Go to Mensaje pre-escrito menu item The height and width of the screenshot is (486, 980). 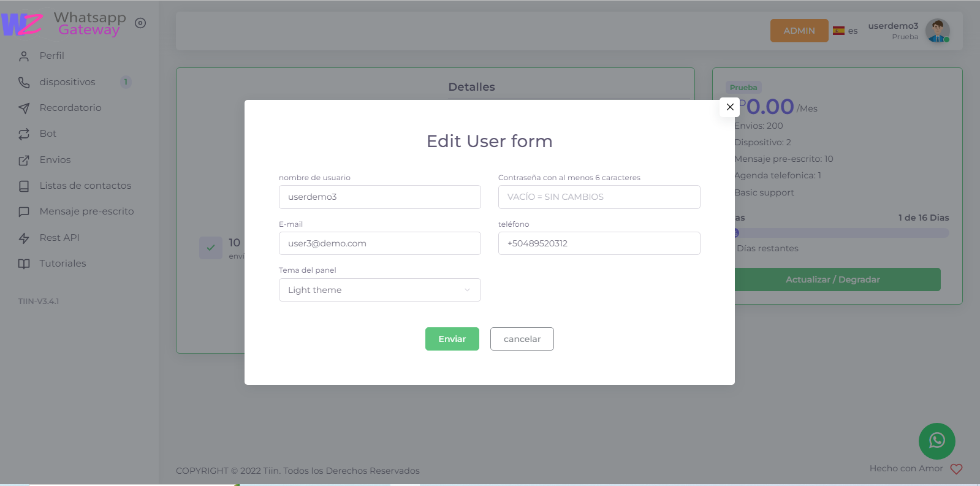(86, 211)
